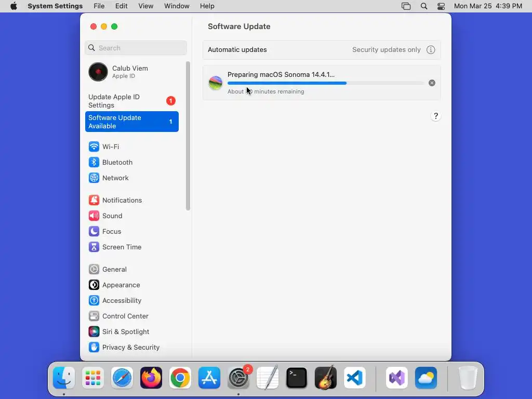Open Update Apple ID Settings

click(131, 101)
